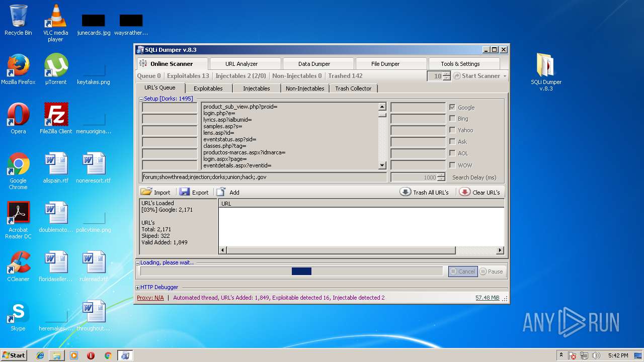The width and height of the screenshot is (644, 362).
Task: Click the Import folder icon
Action: click(146, 192)
